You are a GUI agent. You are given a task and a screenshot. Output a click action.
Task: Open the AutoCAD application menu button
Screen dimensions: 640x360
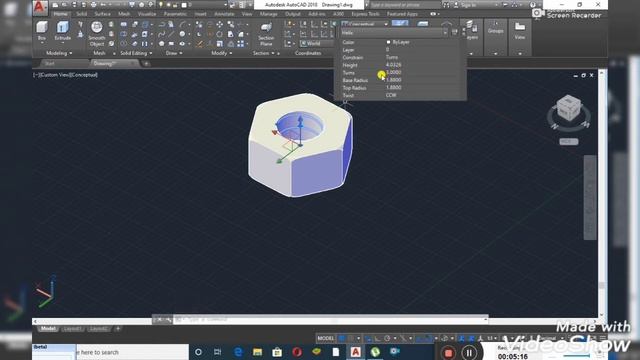tap(39, 7)
